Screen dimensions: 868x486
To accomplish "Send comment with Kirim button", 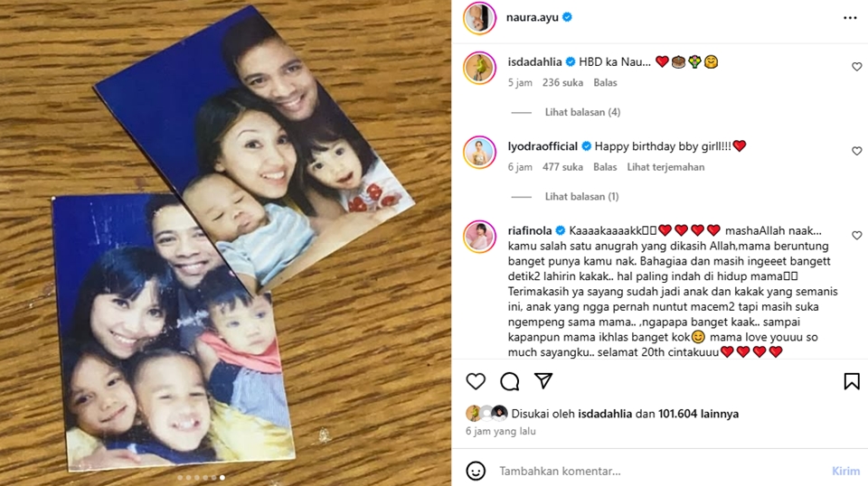I will [x=846, y=471].
